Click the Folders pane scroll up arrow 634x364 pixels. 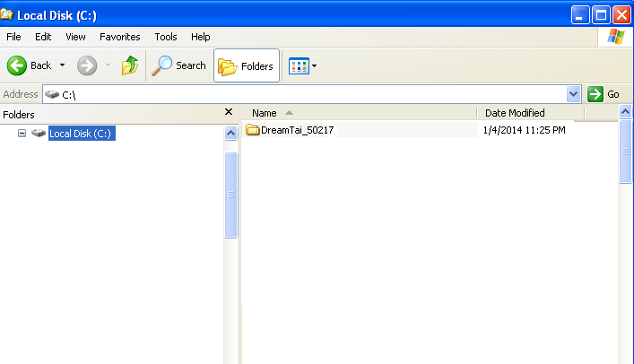click(x=230, y=133)
